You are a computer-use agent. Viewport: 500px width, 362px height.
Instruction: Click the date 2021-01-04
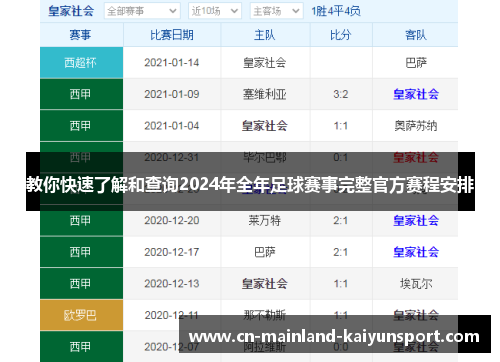(x=172, y=126)
